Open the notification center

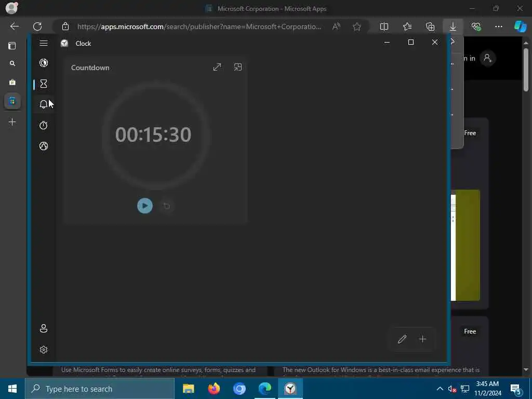516,389
